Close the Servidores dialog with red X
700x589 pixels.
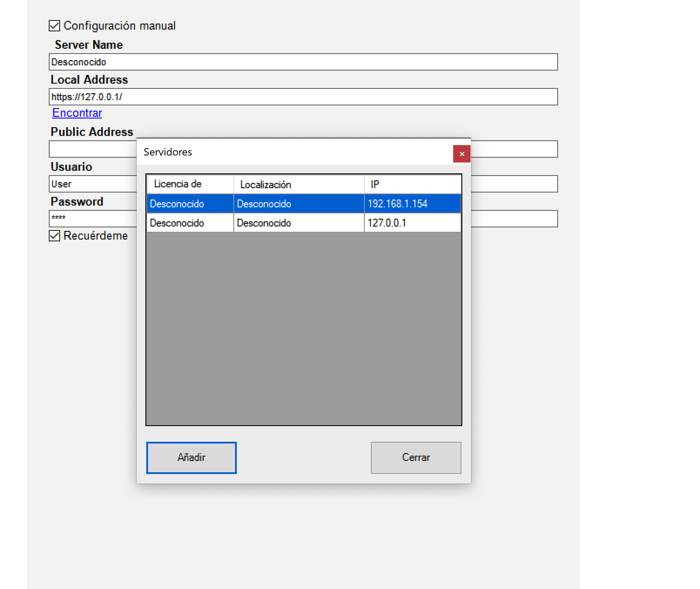461,154
